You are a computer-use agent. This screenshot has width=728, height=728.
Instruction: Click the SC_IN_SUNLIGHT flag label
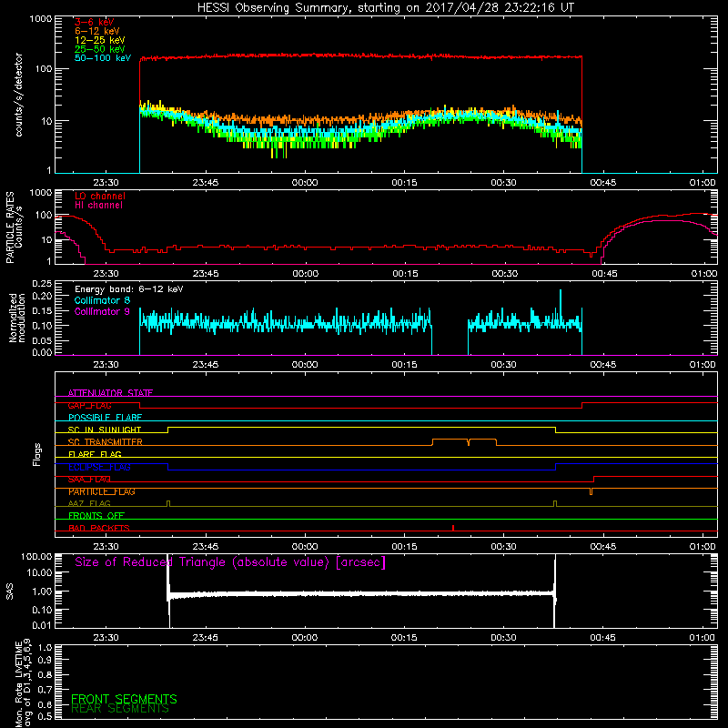tap(105, 430)
